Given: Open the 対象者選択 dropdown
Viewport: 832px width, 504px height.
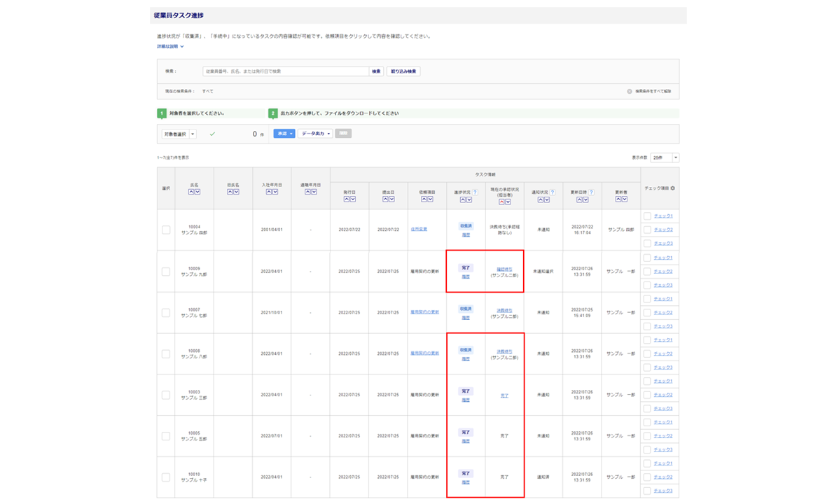Looking at the screenshot, I should point(179,134).
